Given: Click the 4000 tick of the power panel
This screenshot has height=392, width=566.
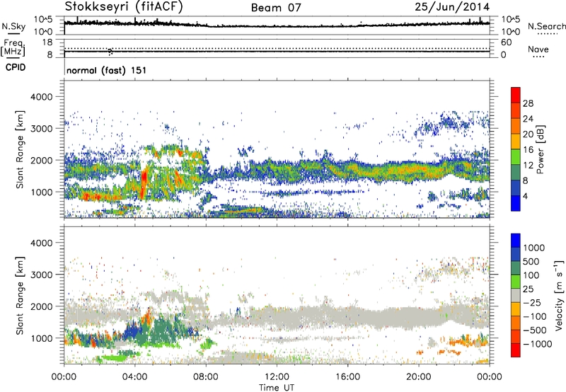Looking at the screenshot, I should (x=41, y=97).
